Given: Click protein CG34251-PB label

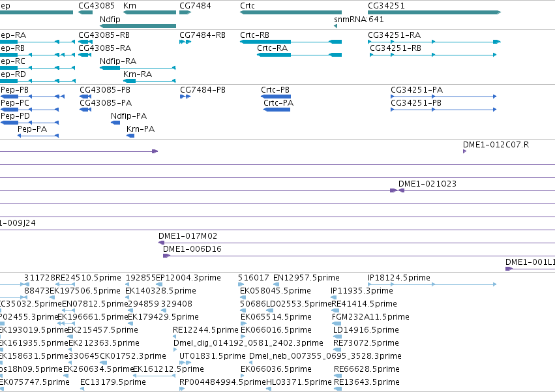Looking at the screenshot, I should [x=416, y=102].
